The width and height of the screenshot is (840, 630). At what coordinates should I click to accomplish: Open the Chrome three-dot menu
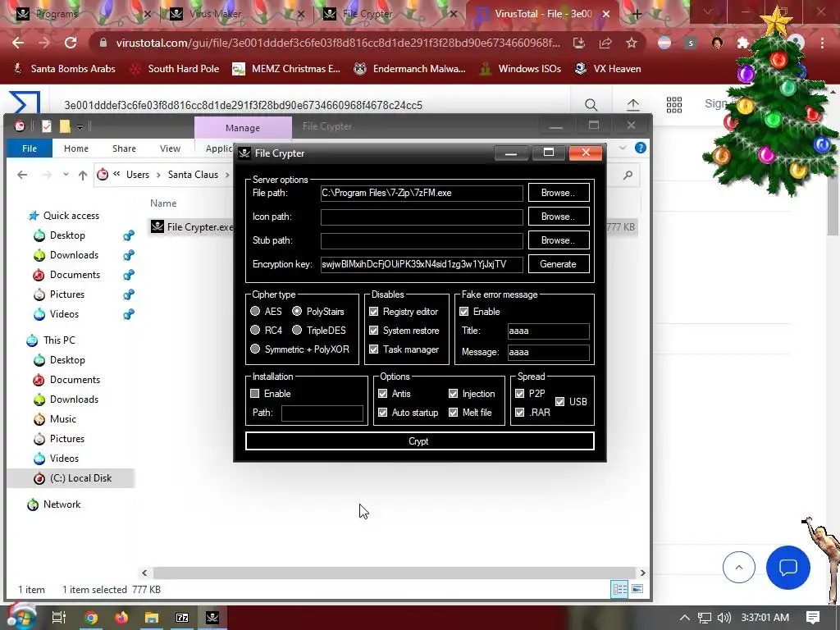tap(822, 43)
